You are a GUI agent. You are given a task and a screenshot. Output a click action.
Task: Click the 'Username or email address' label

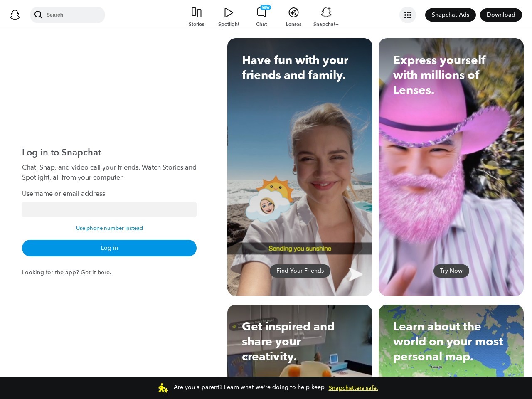[64, 194]
